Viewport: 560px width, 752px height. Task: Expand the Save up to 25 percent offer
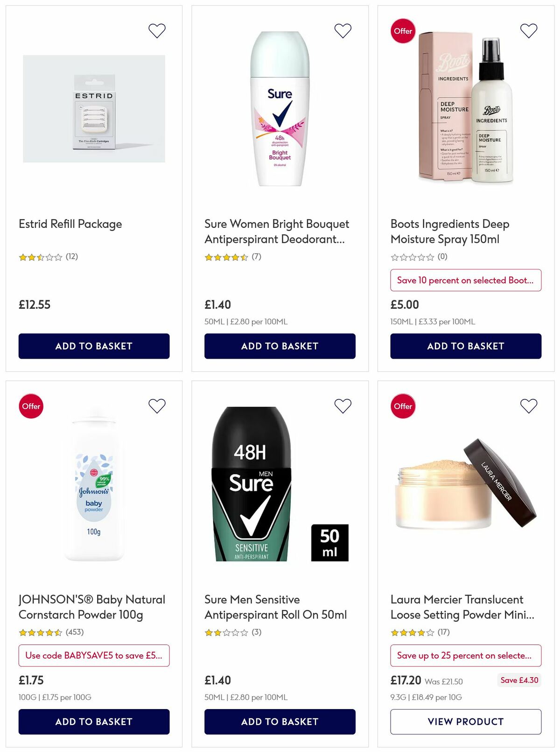point(465,656)
